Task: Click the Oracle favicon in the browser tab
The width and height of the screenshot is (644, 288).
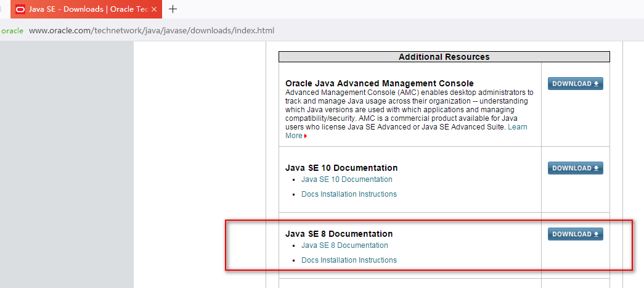Action: 20,9
